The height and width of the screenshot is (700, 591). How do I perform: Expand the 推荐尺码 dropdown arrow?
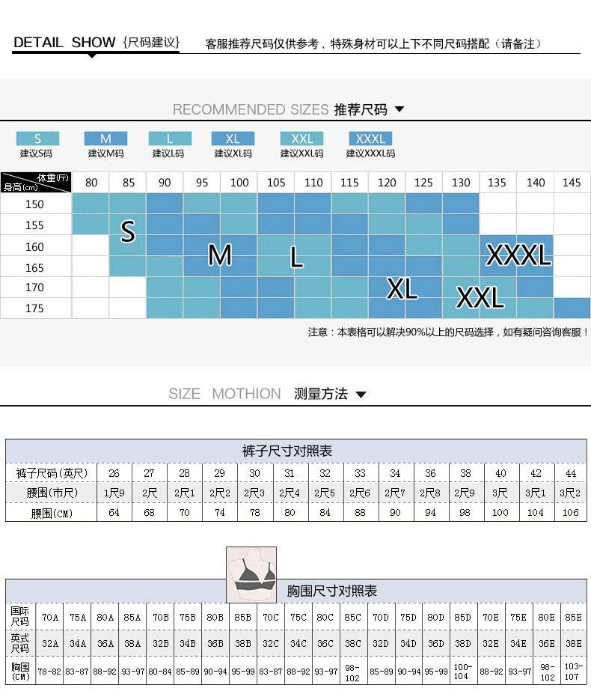click(399, 109)
